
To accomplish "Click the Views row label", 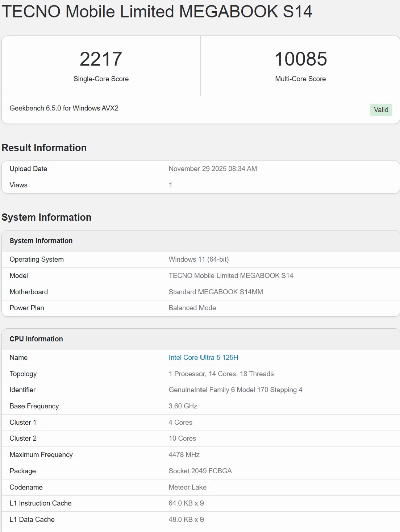I will coord(18,185).
